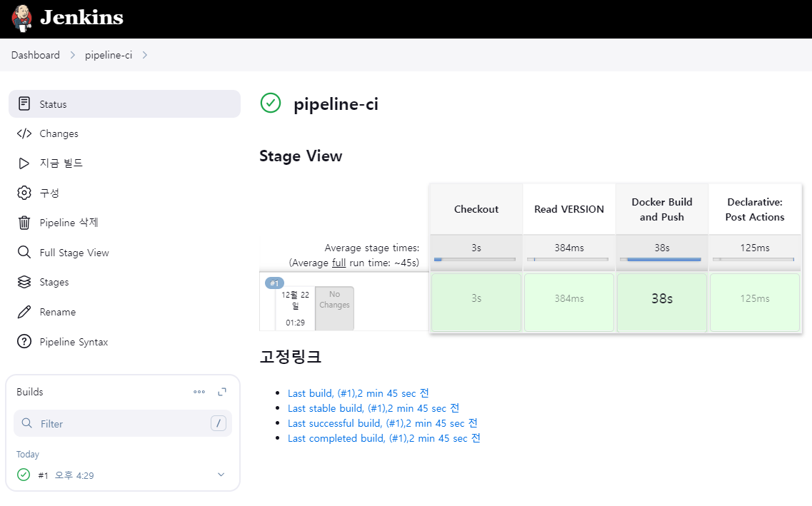Open the Last stable build (#1) permalink
Viewport: 812px width, 506px height.
374,408
